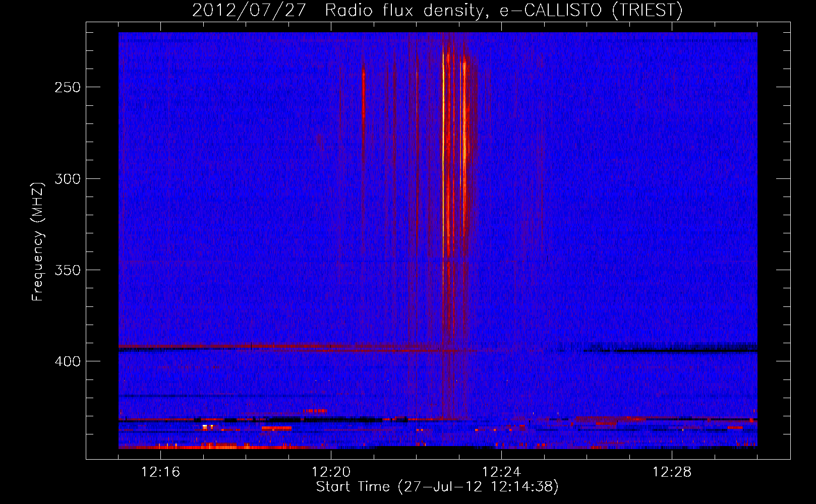The image size is (816, 504).
Task: Click the 12:24 time tick label
Action: [x=501, y=472]
